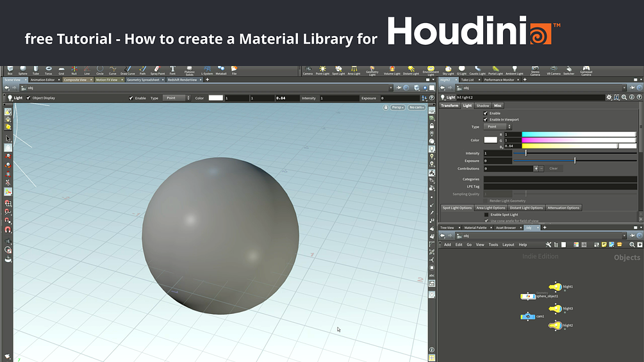This screenshot has height=362, width=644.
Task: Select the Spray Paint shelf tool
Action: click(x=157, y=70)
